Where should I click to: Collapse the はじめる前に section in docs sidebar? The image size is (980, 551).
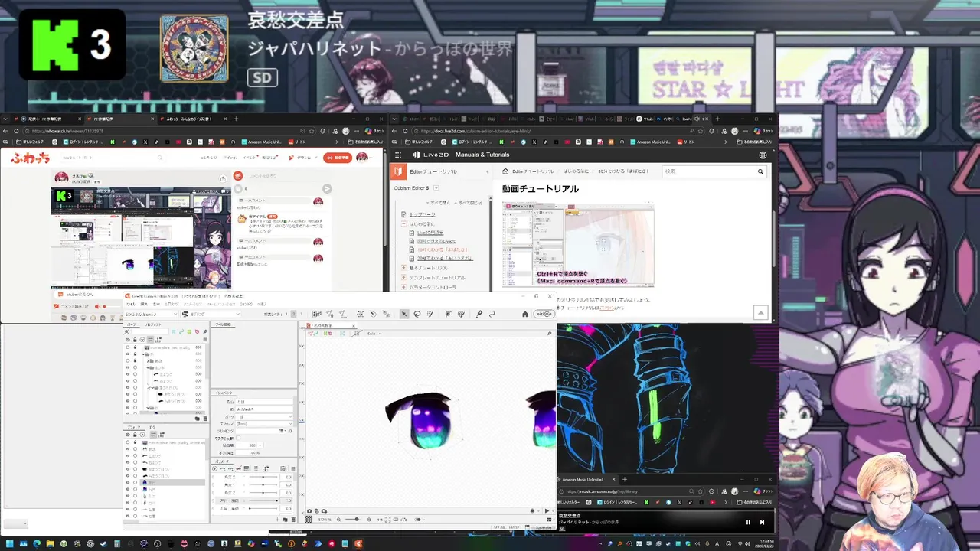[x=403, y=224]
